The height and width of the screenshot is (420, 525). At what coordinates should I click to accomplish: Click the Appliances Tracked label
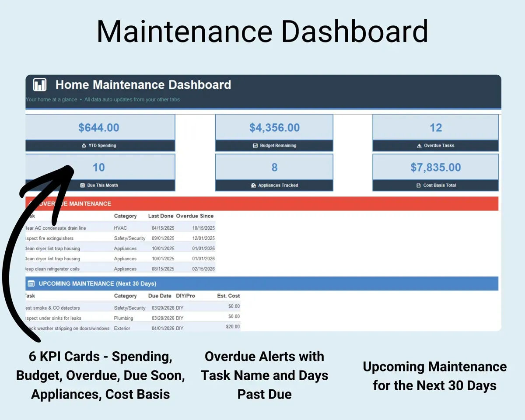tap(278, 185)
